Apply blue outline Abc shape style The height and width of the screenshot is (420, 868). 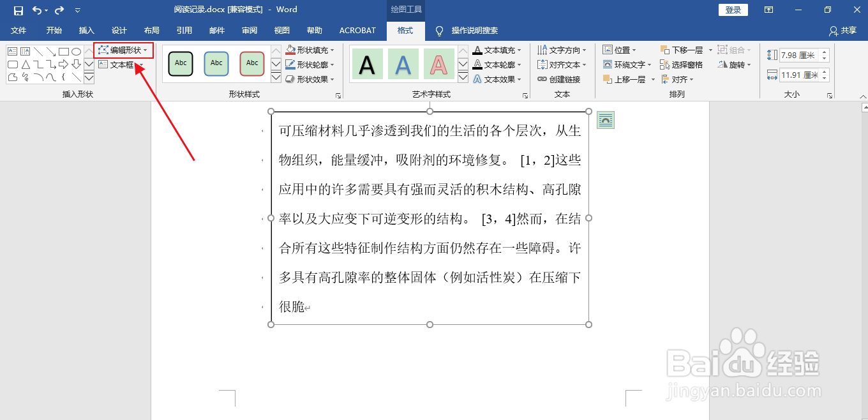point(216,63)
